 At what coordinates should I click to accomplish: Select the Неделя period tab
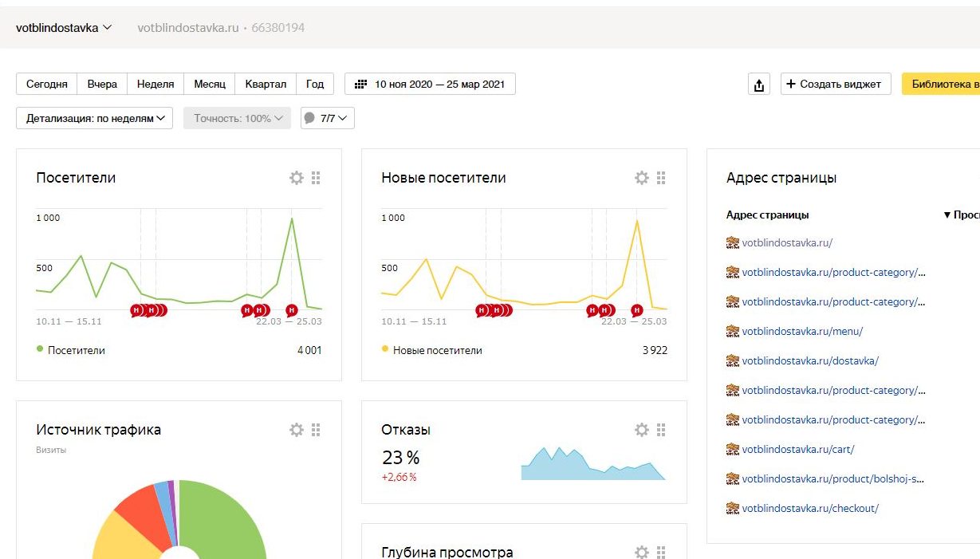[x=155, y=84]
